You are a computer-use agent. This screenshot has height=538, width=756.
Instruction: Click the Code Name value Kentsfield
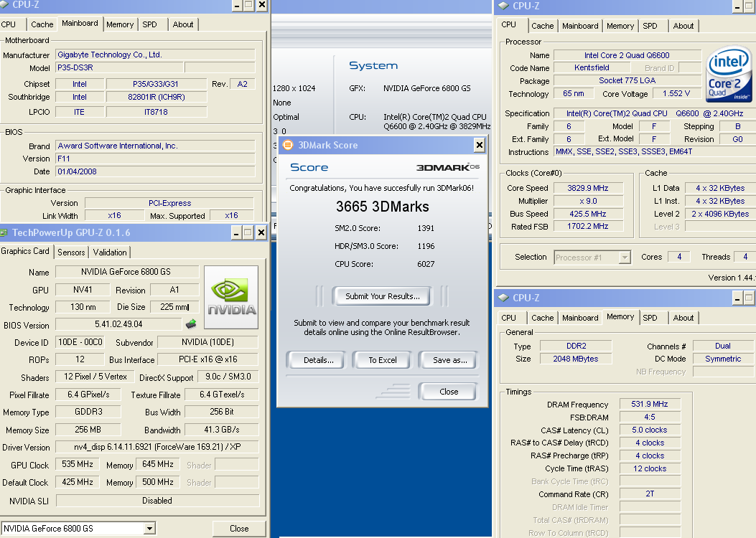tap(592, 68)
